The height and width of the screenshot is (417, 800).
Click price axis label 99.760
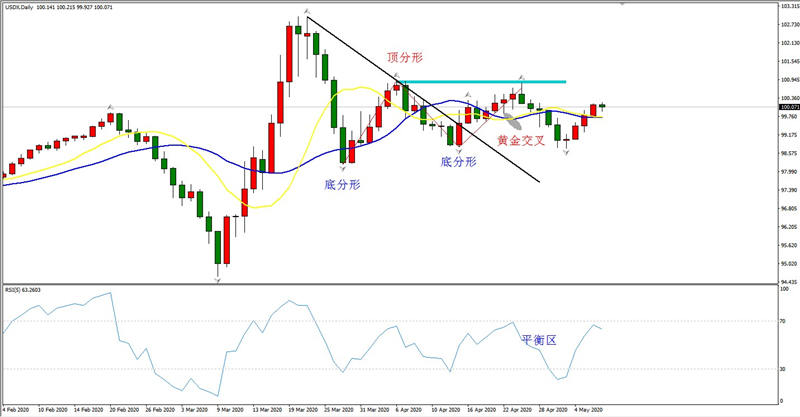tap(788, 116)
